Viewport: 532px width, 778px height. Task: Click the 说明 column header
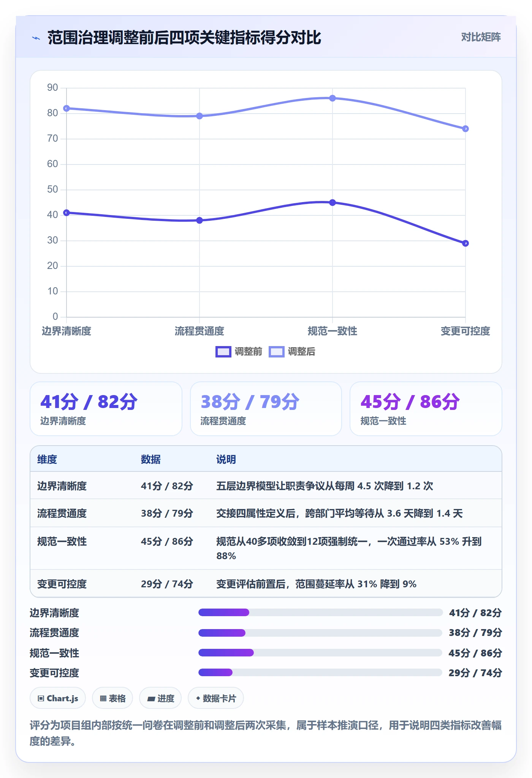226,459
